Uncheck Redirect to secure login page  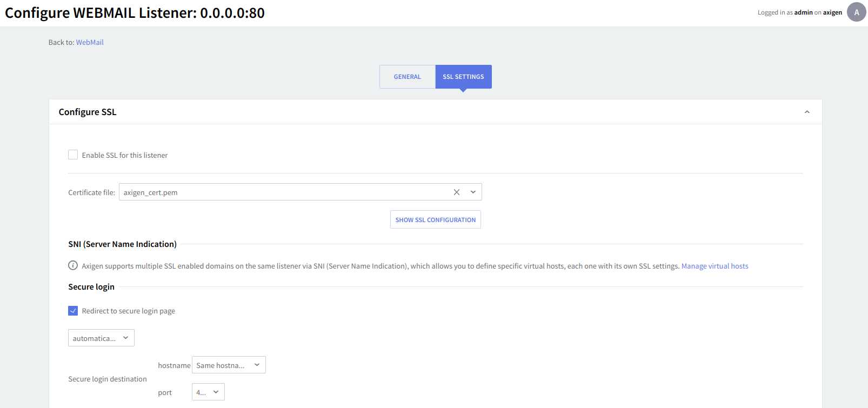73,311
